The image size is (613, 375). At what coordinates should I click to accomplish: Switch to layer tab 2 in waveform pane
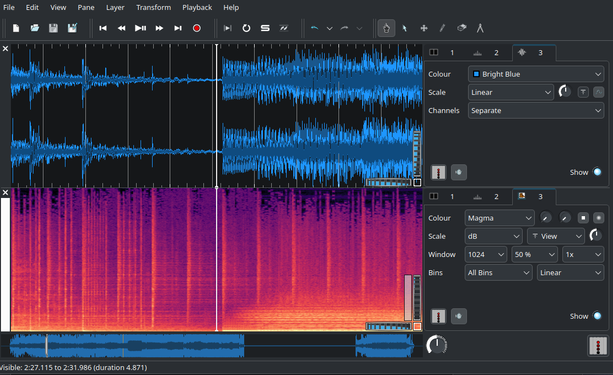(487, 53)
